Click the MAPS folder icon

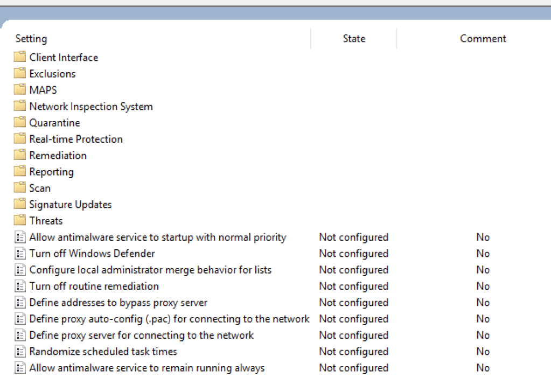pyautogui.click(x=20, y=90)
